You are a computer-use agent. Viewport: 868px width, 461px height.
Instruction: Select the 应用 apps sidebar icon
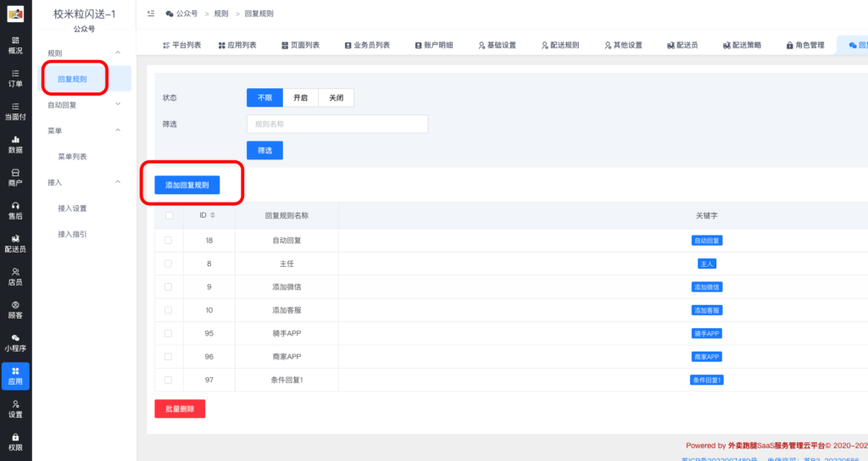tap(15, 376)
